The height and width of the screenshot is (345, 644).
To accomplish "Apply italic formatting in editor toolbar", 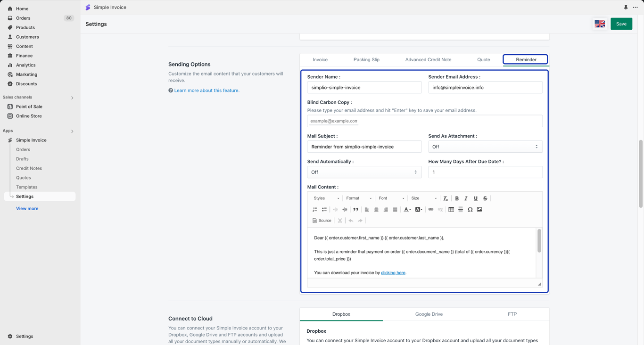I will 466,198.
